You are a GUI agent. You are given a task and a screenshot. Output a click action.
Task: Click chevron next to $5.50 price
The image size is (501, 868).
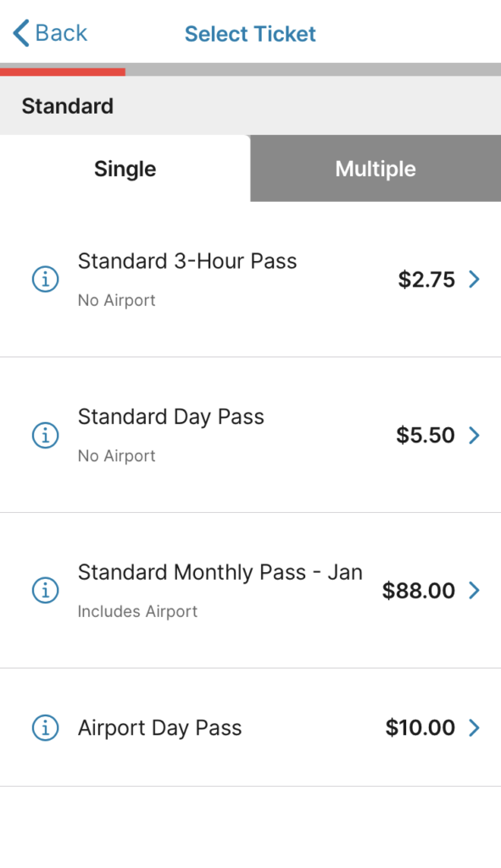click(474, 435)
